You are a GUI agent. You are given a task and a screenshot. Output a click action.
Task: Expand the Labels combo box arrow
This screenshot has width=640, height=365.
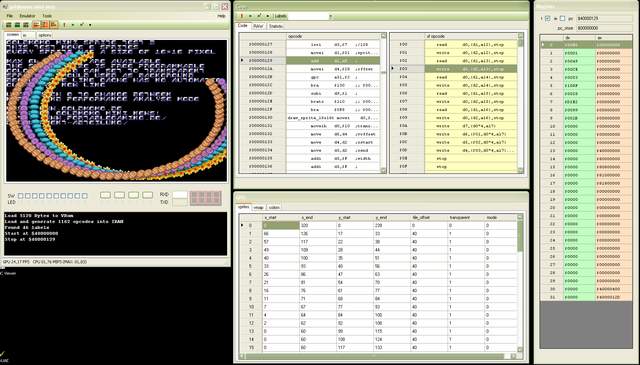click(330, 16)
